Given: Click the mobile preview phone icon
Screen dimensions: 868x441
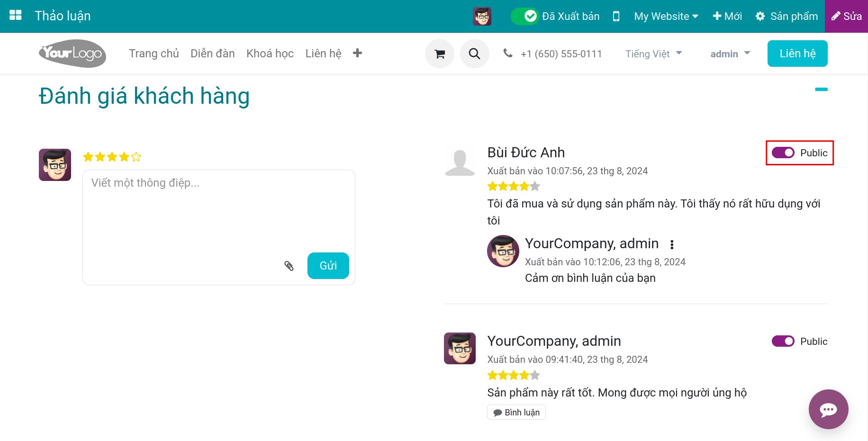Looking at the screenshot, I should pyautogui.click(x=616, y=16).
